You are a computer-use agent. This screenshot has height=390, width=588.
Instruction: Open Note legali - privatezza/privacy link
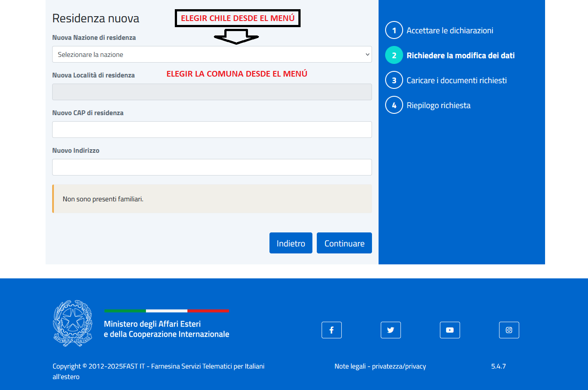point(380,366)
